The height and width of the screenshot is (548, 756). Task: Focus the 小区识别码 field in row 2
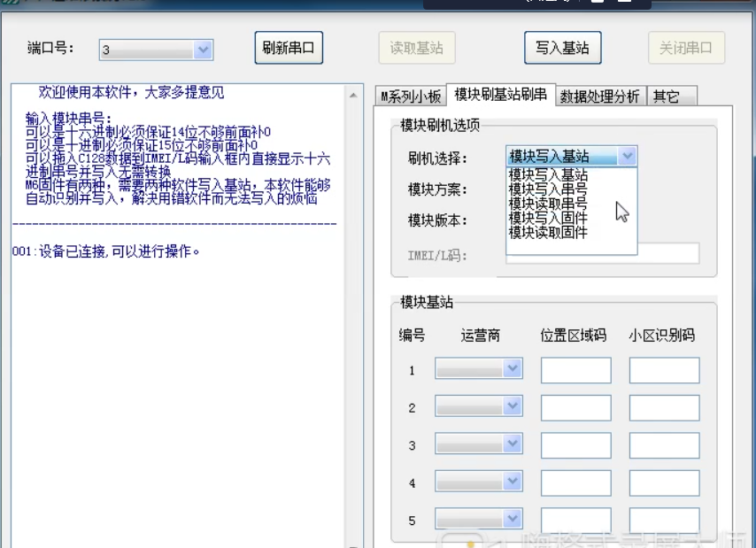[x=665, y=408]
